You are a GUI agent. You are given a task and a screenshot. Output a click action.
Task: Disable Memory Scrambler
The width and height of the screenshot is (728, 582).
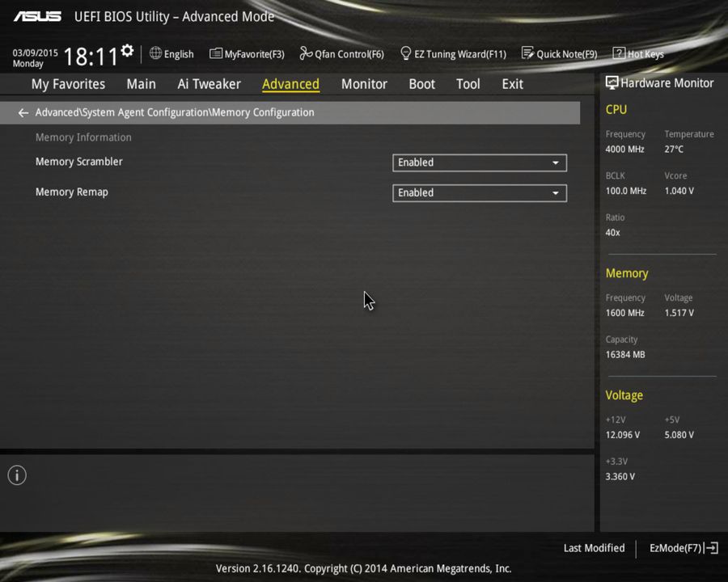(x=479, y=162)
